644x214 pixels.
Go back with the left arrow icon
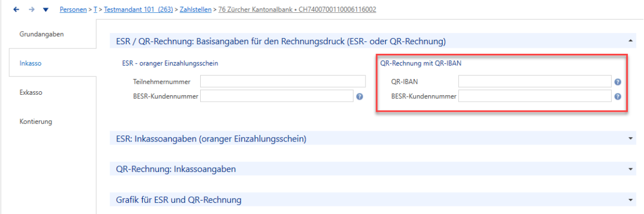17,10
